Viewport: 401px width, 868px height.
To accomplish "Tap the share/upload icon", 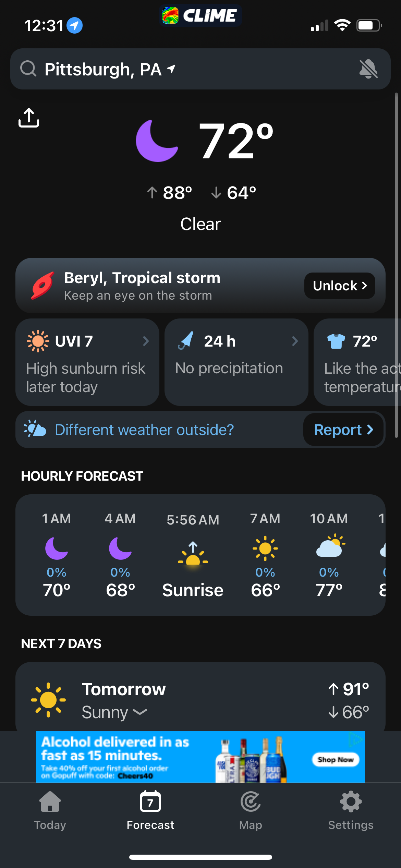I will point(29,118).
